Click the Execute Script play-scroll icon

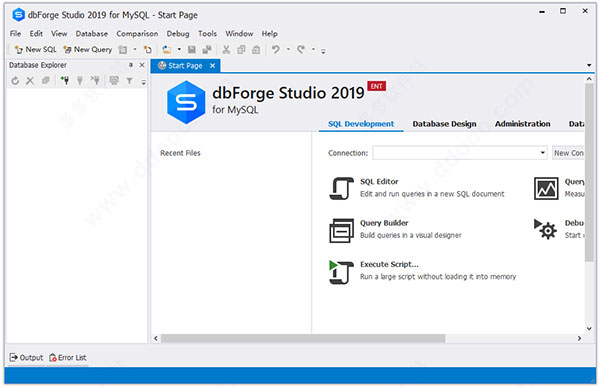coord(341,272)
